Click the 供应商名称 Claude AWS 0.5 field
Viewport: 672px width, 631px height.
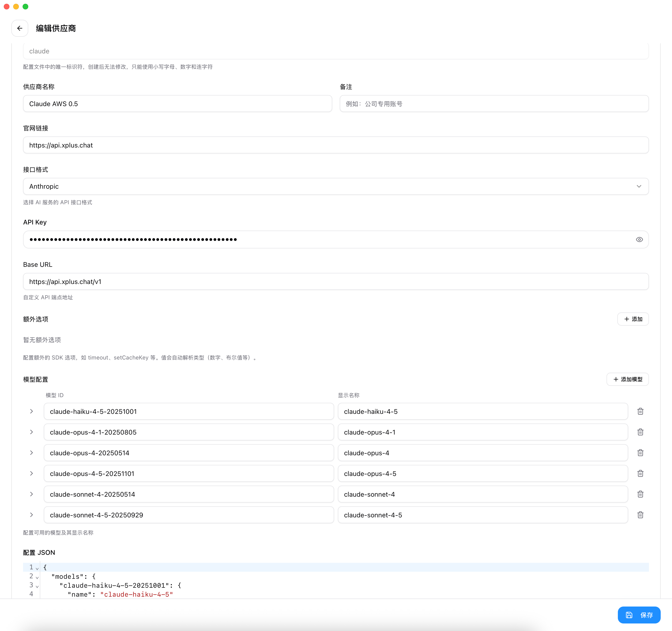[x=177, y=104]
